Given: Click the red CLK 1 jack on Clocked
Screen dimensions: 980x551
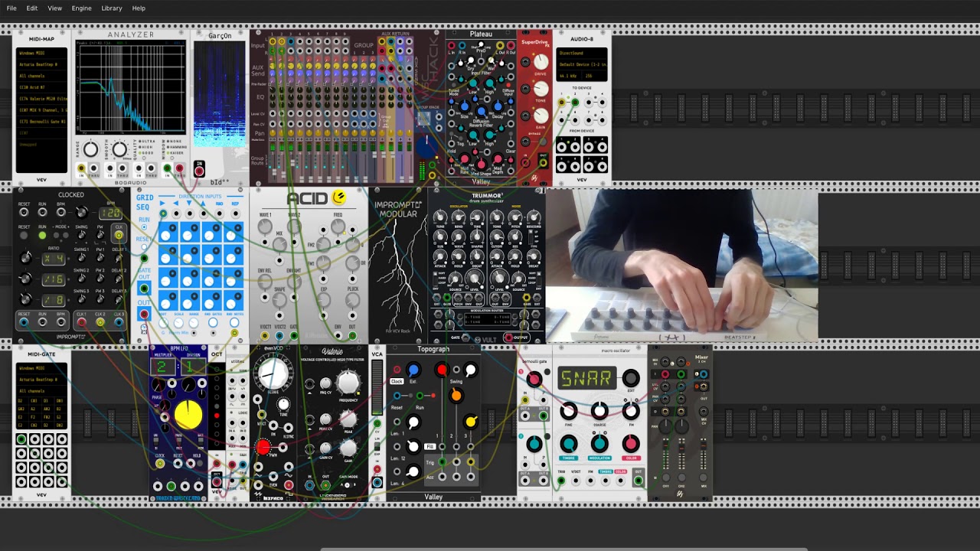Looking at the screenshot, I should click(x=81, y=323).
